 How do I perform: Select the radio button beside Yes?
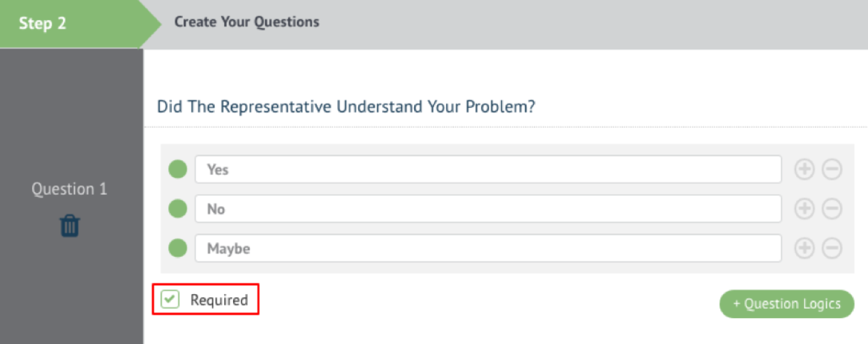[x=178, y=170]
